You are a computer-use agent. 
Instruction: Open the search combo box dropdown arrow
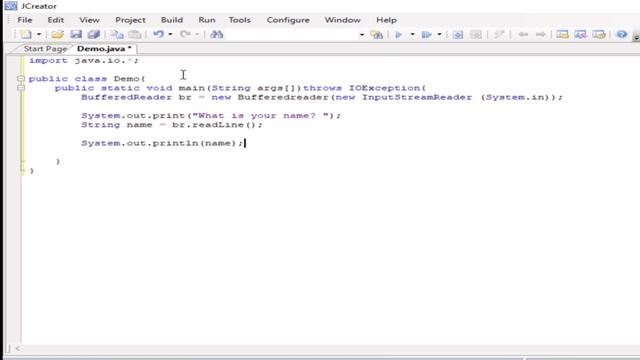point(362,35)
